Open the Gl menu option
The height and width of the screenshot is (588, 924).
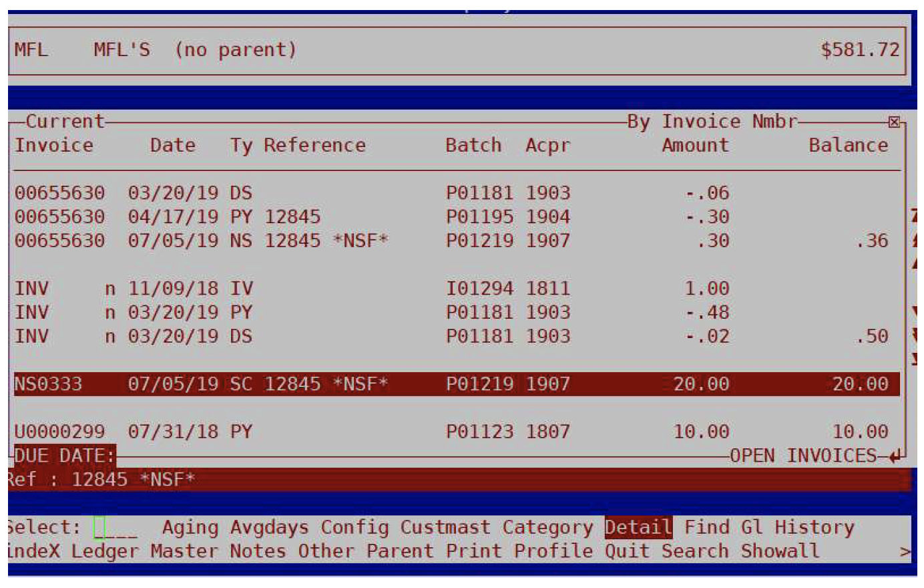(752, 527)
